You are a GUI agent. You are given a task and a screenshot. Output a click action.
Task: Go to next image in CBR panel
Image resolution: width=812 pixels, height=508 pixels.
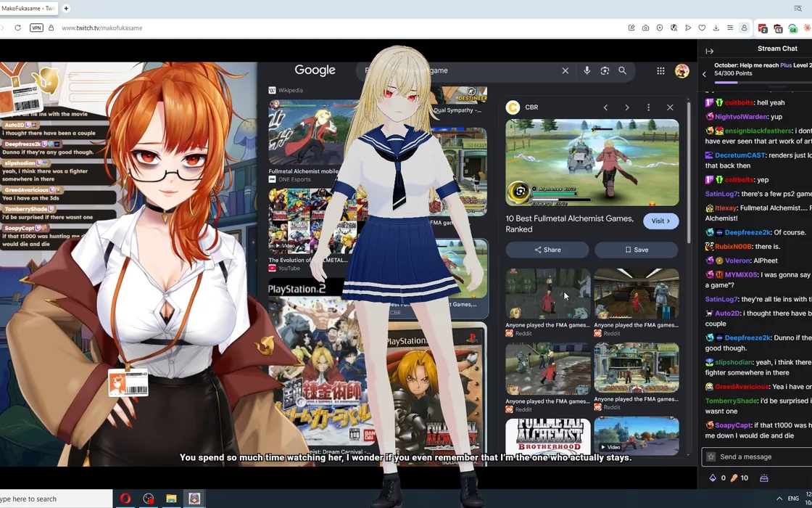pos(626,107)
